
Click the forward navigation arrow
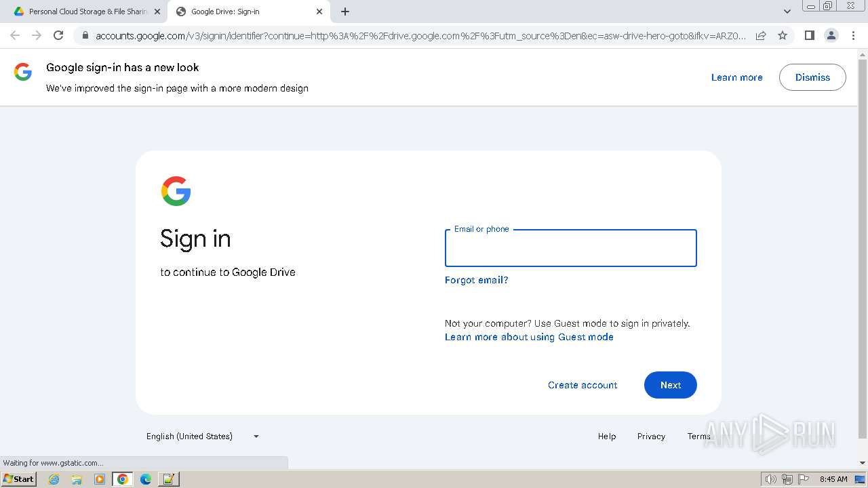[x=37, y=35]
